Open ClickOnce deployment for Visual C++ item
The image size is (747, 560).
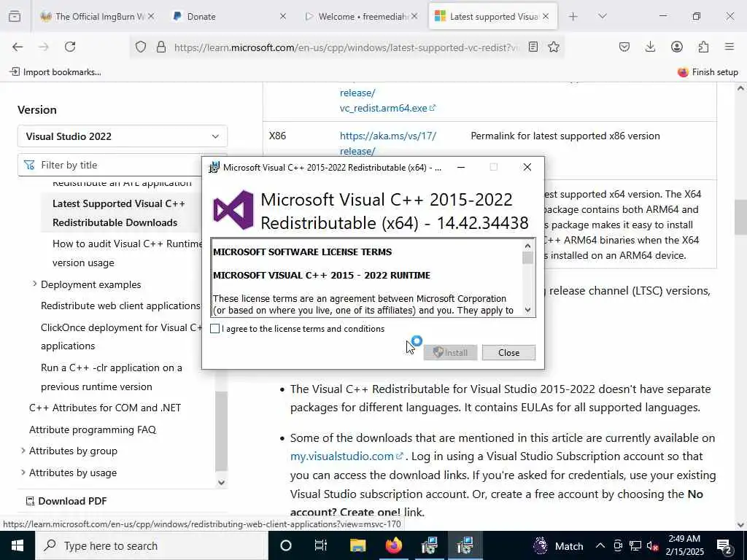pyautogui.click(x=122, y=337)
